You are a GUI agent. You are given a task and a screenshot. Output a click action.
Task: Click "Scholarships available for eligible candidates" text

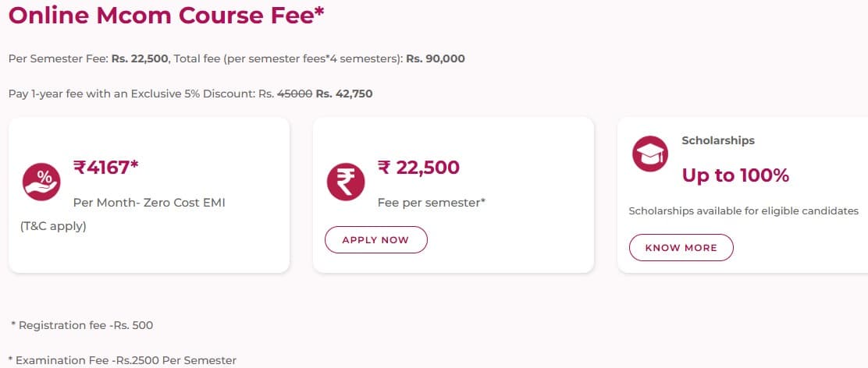pyautogui.click(x=743, y=211)
